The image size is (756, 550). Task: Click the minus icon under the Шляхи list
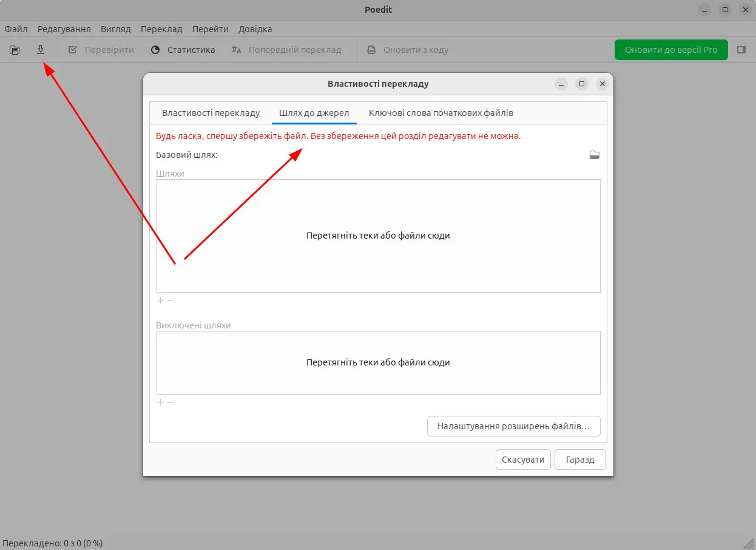(x=170, y=300)
